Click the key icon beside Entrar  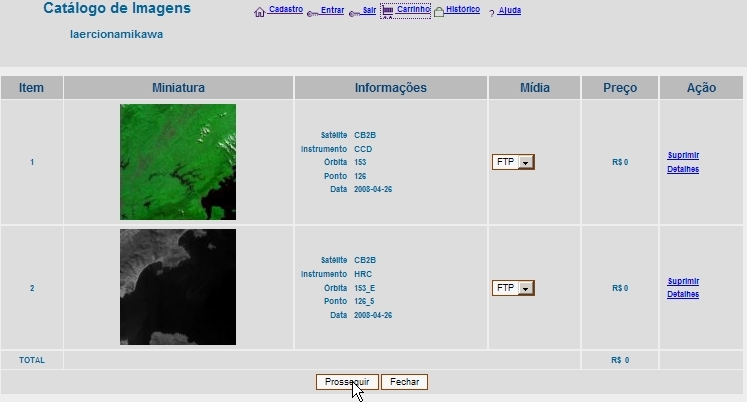pyautogui.click(x=312, y=12)
